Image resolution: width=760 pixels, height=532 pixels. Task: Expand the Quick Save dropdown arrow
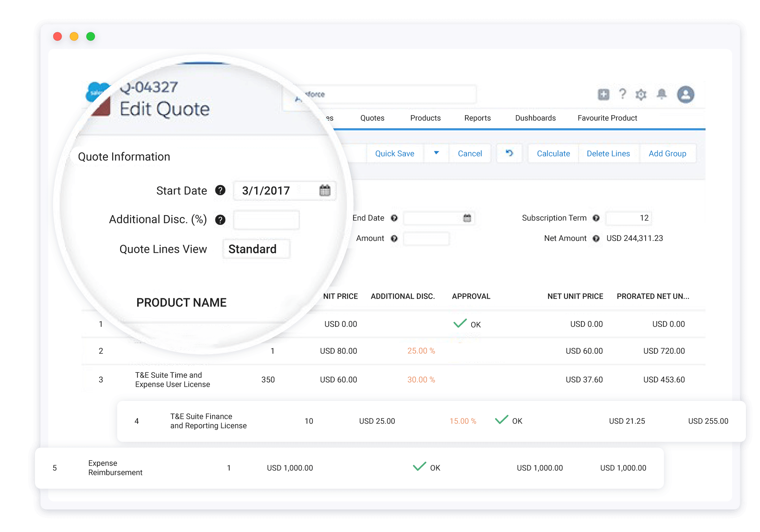(436, 153)
